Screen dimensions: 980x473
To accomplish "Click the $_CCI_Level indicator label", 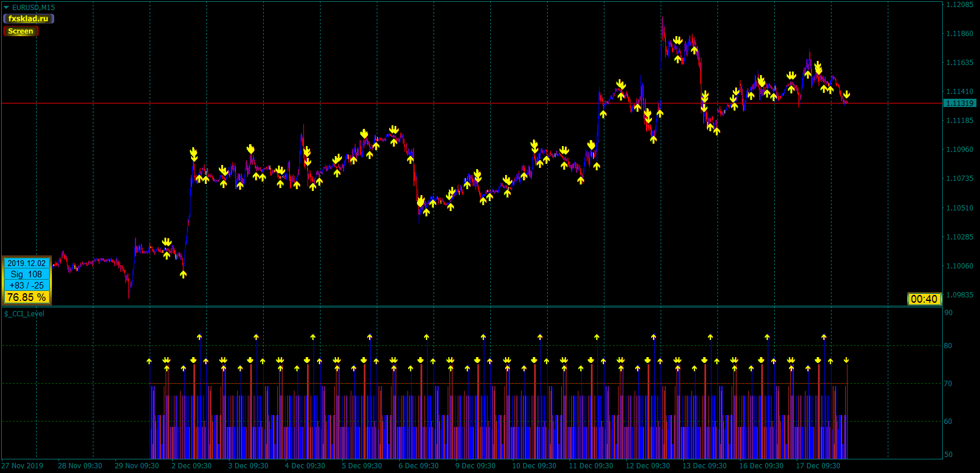I will 24,314.
